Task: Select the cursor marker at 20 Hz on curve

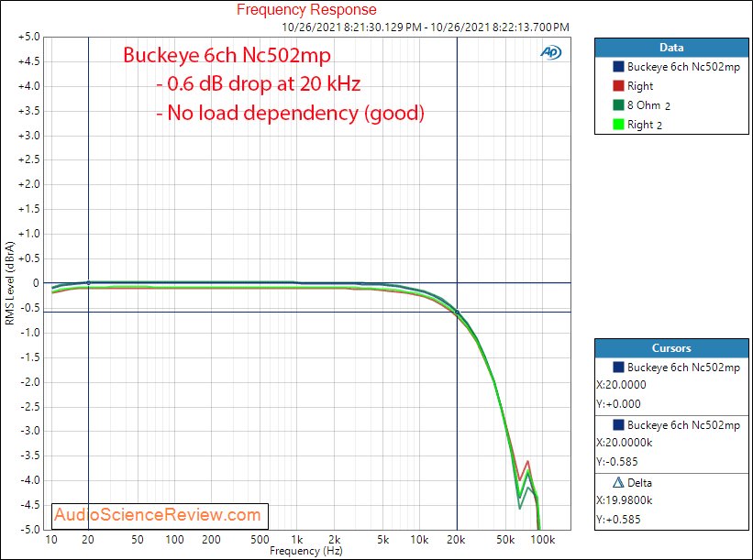Action: [x=88, y=282]
